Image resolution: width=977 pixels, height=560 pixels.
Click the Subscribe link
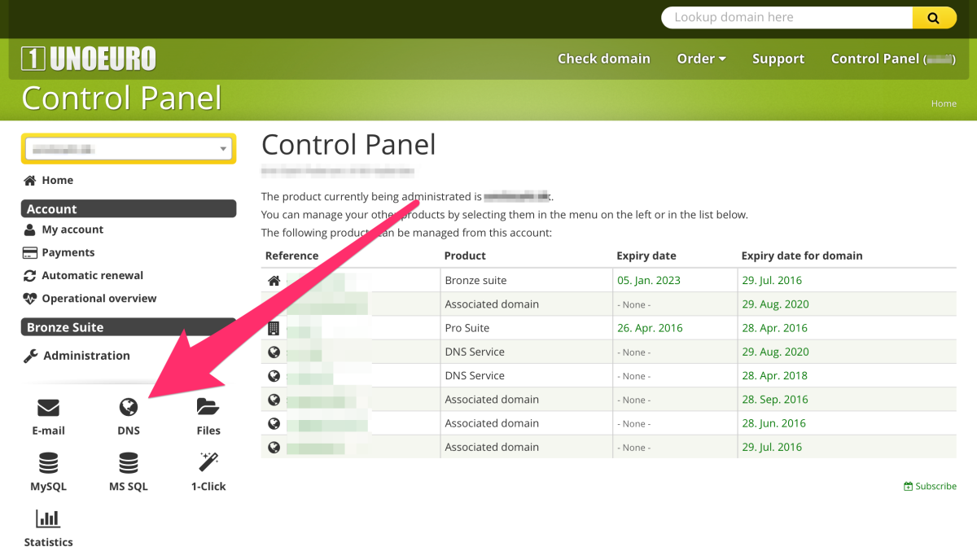931,486
